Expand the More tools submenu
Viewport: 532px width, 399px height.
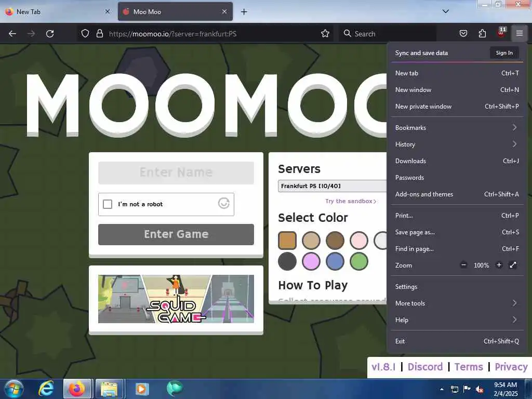(457, 303)
